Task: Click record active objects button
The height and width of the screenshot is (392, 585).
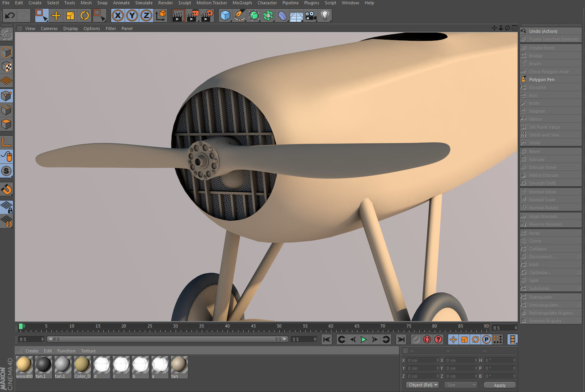Action: (x=416, y=339)
